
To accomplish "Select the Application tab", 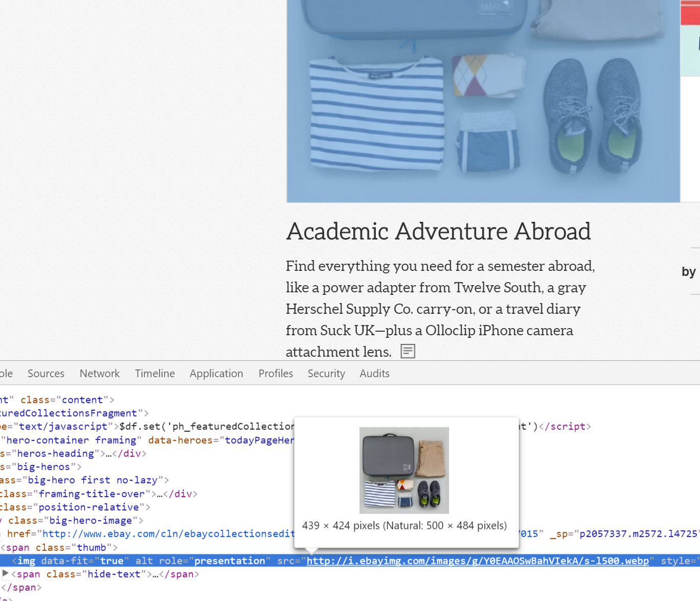I will pos(216,374).
